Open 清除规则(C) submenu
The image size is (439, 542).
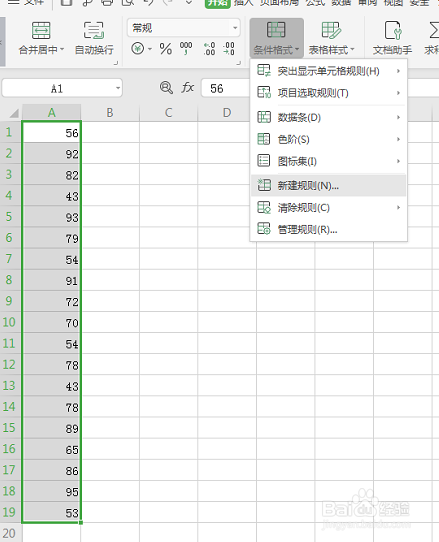[x=328, y=208]
